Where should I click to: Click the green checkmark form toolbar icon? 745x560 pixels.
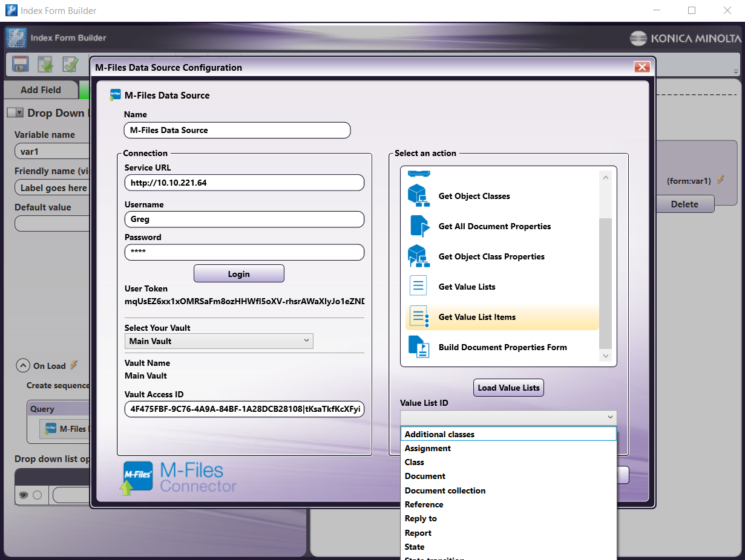point(71,63)
